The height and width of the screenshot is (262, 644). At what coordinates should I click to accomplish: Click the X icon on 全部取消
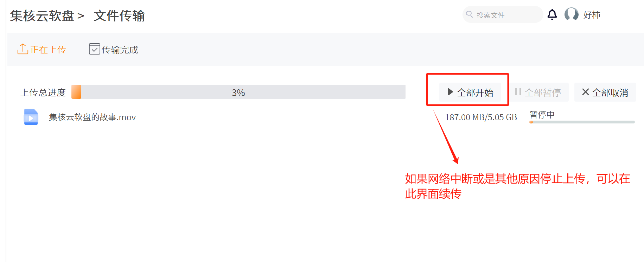585,92
